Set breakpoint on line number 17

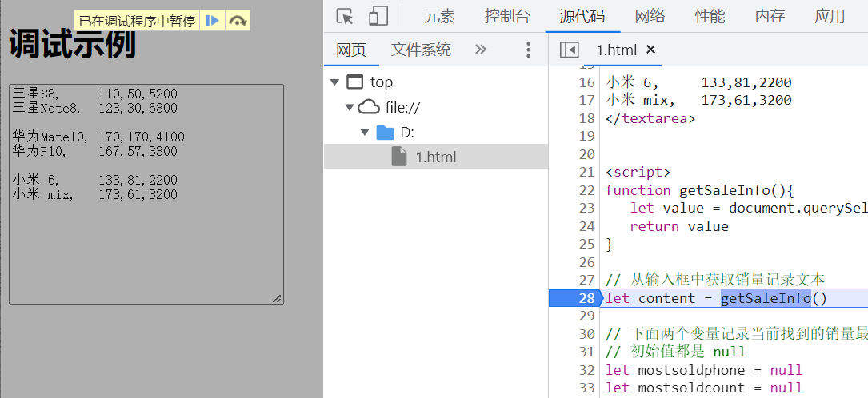(x=587, y=100)
